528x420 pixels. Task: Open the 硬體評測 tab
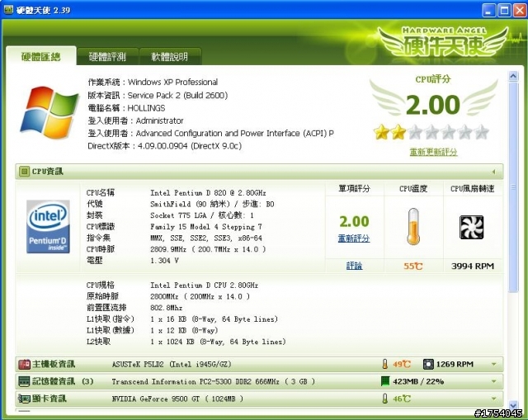(107, 57)
